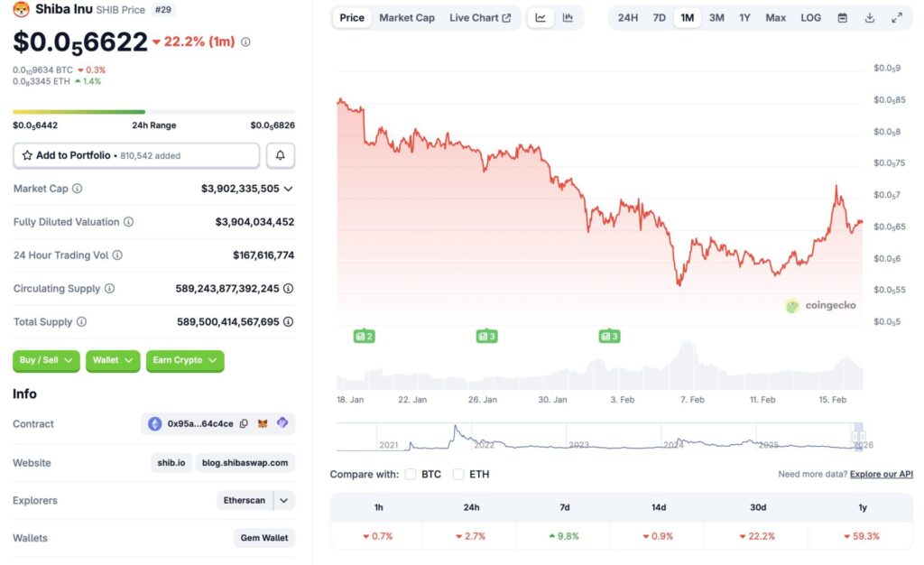Open the chart date range calendar picker
924x565 pixels.
pyautogui.click(x=842, y=17)
